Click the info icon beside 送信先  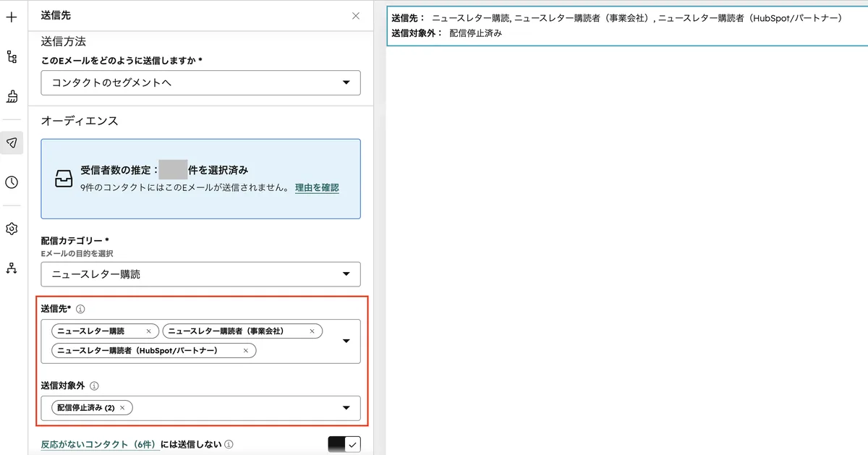click(82, 308)
